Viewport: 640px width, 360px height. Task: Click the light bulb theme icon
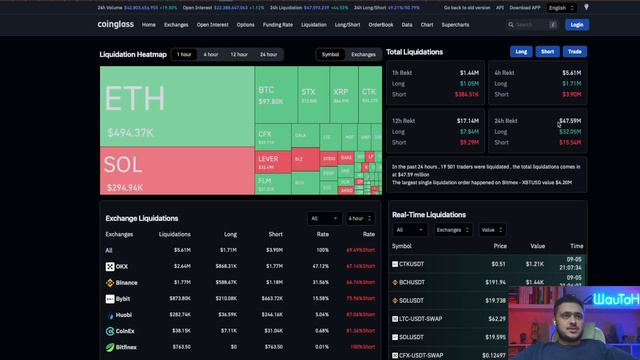[586, 7]
